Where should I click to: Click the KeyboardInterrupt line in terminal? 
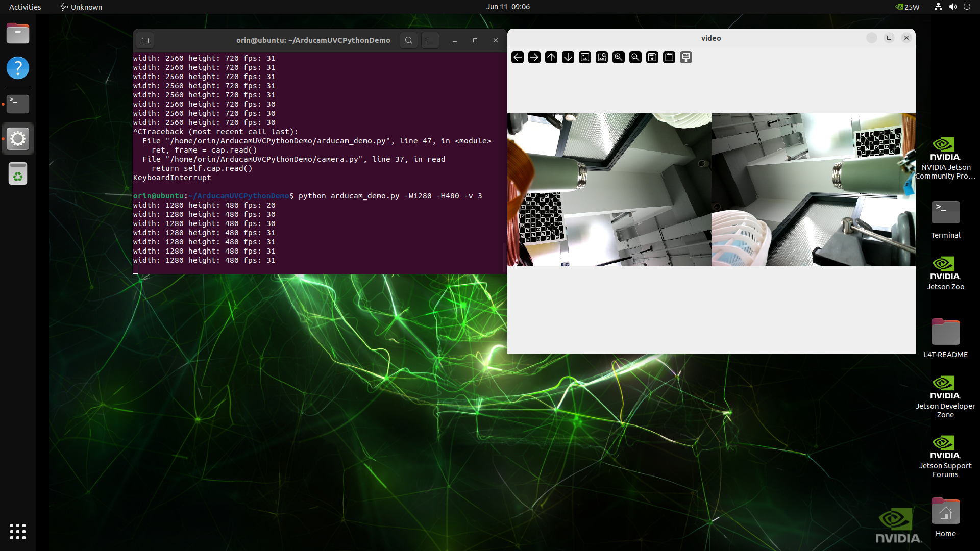point(172,178)
